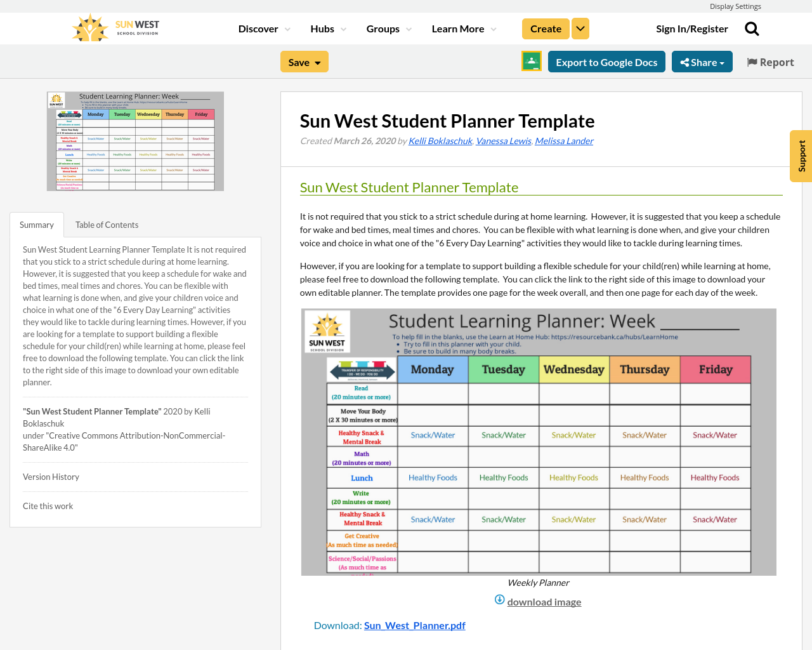Click the weekly planner thumbnail image
Image resolution: width=812 pixels, height=650 pixels.
tap(135, 141)
